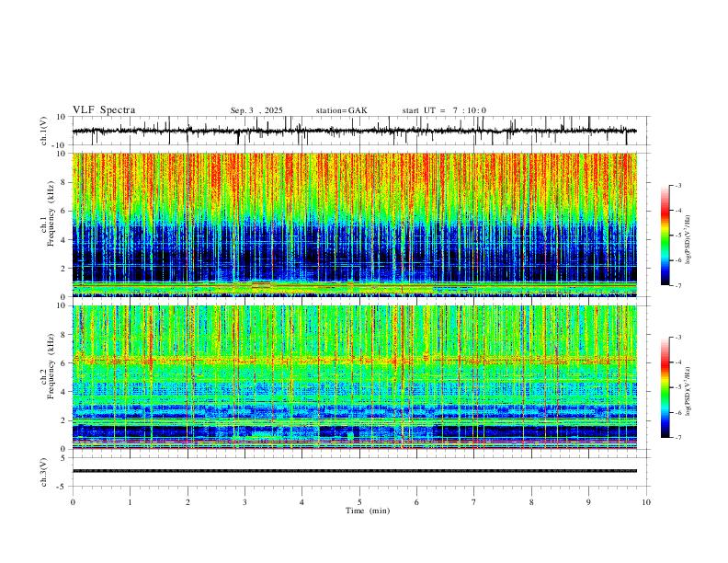Click the "VLF Spectra" title text
Viewport: 728px width, 563px height.
(x=104, y=110)
